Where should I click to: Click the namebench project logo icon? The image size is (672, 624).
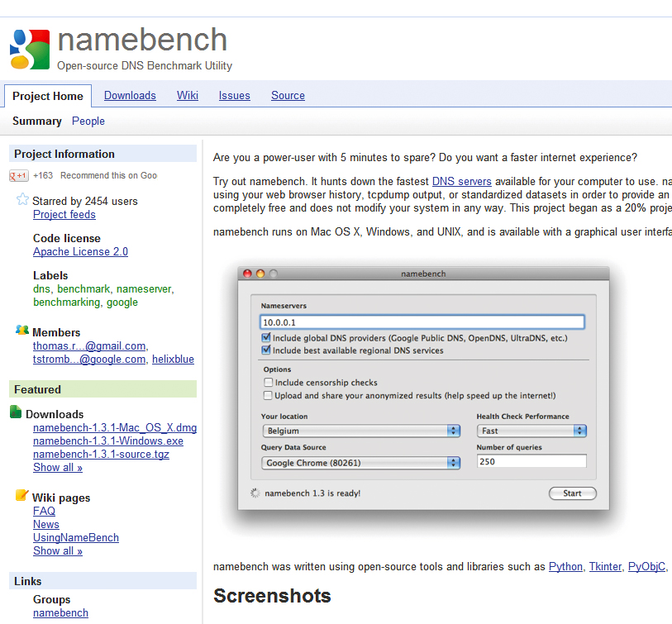30,50
